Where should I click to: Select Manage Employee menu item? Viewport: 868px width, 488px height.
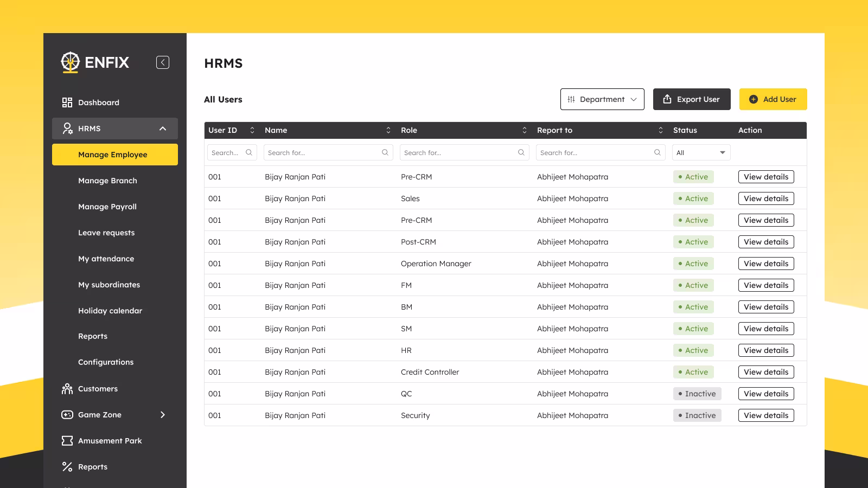point(115,155)
